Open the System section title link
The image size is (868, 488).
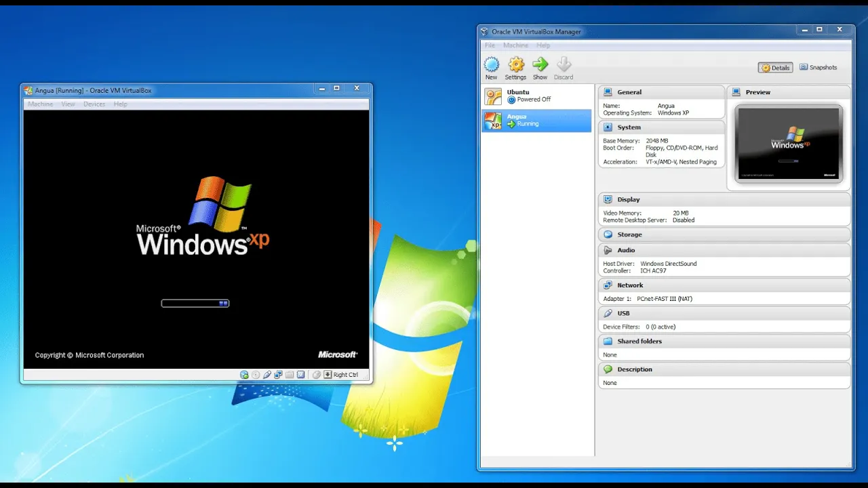(x=629, y=127)
